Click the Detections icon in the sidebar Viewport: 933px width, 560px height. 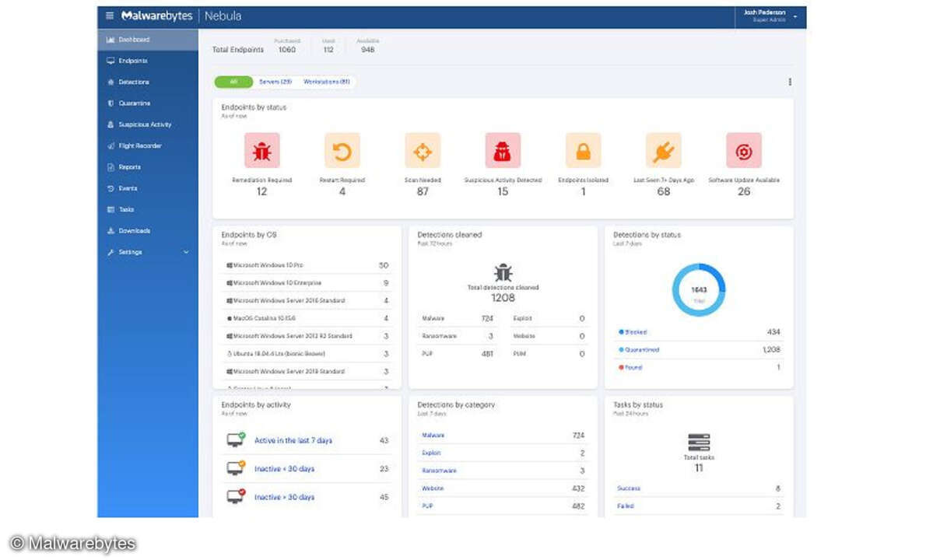pyautogui.click(x=110, y=82)
